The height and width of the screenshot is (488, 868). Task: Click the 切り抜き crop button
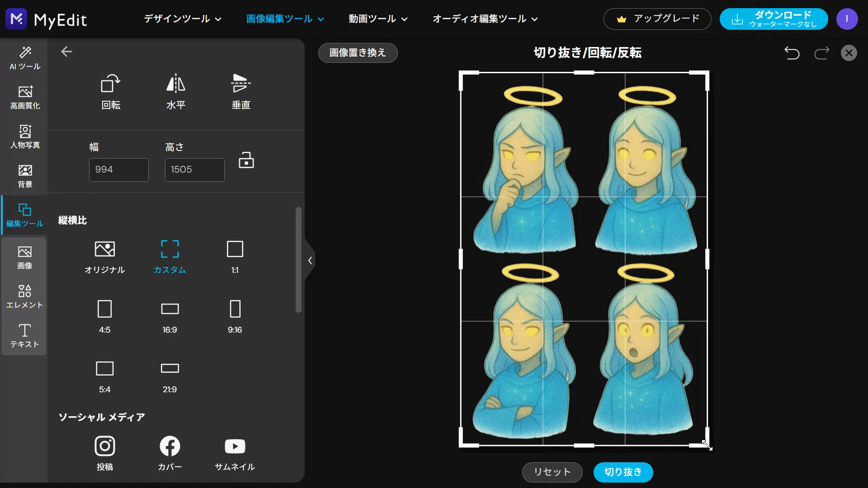click(623, 472)
